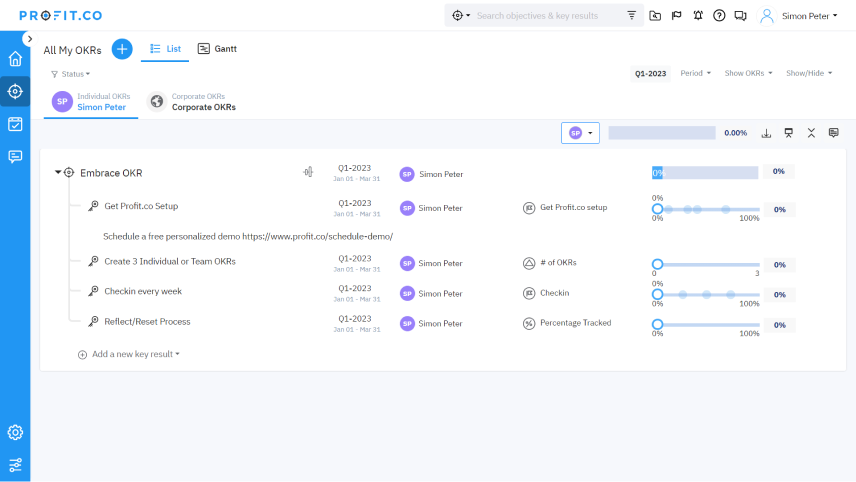Click the Profit.co logo
Screen dimensions: 856x482
[61, 15]
